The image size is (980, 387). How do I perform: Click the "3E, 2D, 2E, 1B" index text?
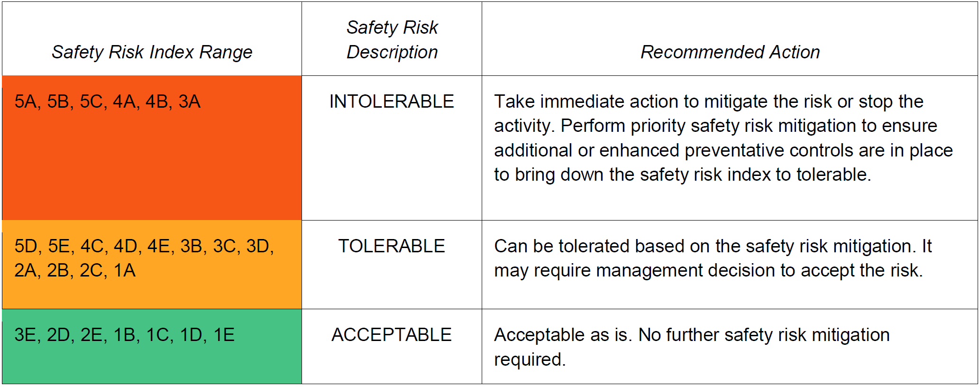tap(125, 335)
